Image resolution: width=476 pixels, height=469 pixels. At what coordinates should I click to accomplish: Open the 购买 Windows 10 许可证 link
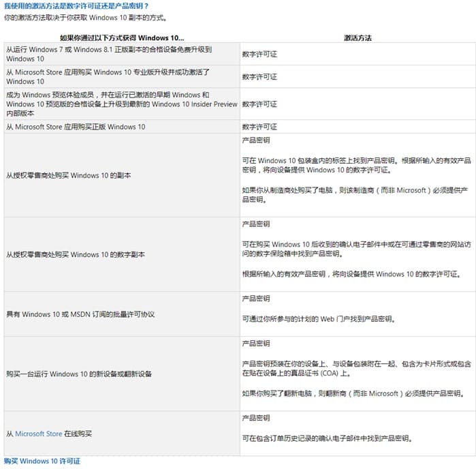coord(42,461)
